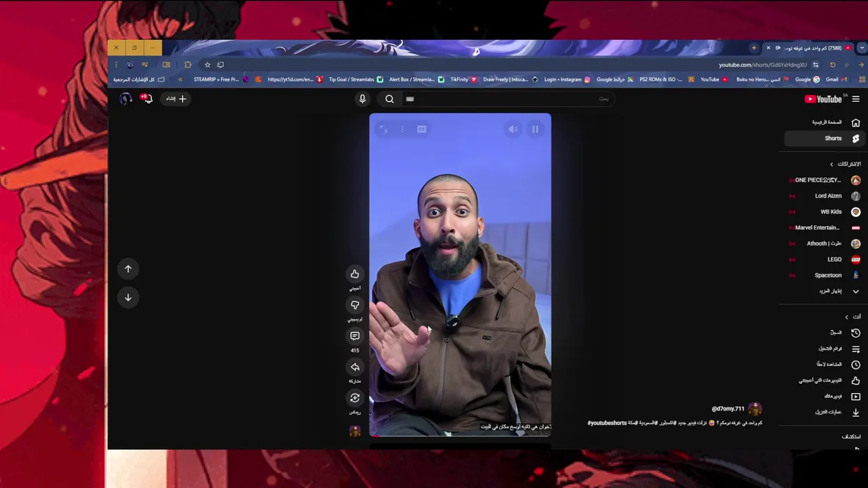Viewport: 868px width, 488px height.
Task: Click the sound avatar below Remix
Action: [x=355, y=431]
